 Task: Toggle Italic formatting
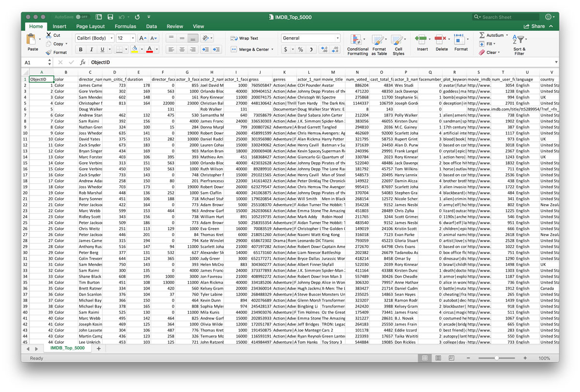click(x=91, y=49)
